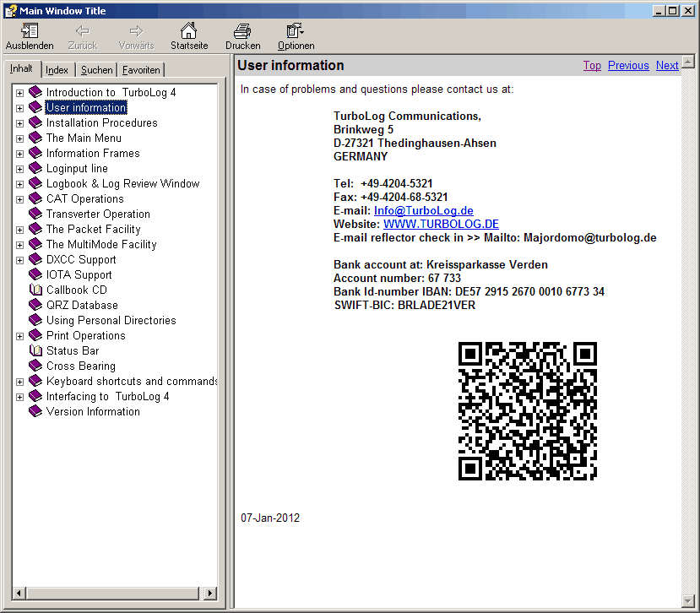Click the Info@TurboLog.de email link
Screen dimensions: 700x613
point(424,211)
